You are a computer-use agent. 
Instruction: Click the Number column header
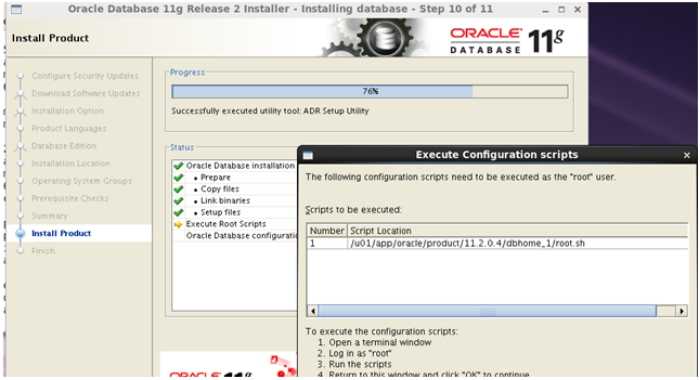(327, 231)
